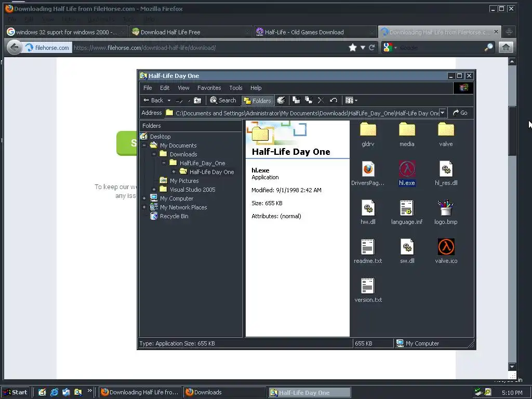532x399 pixels.
Task: Click the Copy To toolbar icon
Action: pos(309,100)
